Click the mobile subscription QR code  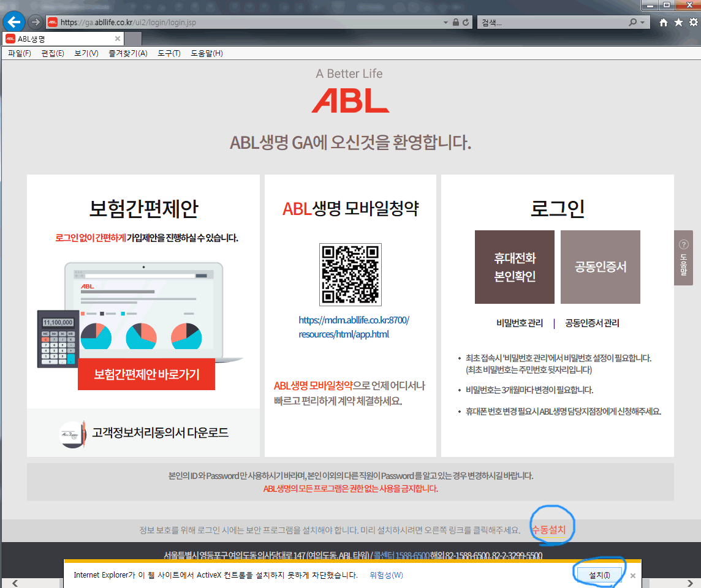click(x=350, y=274)
